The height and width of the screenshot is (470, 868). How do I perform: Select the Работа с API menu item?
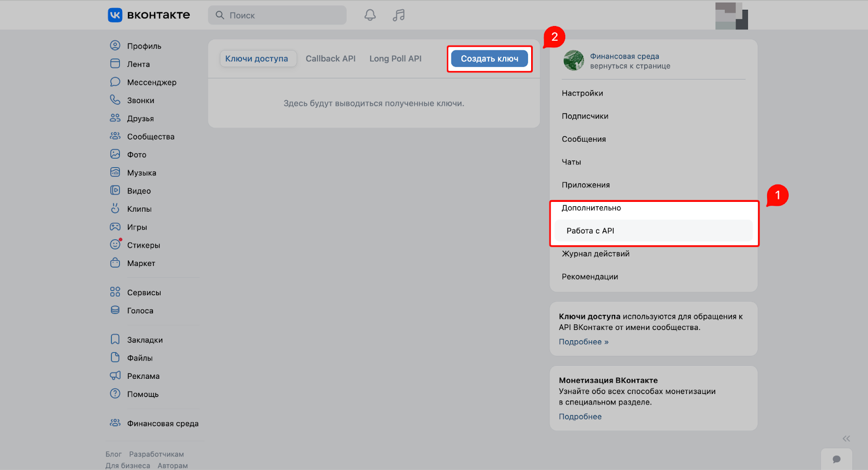[654, 231]
